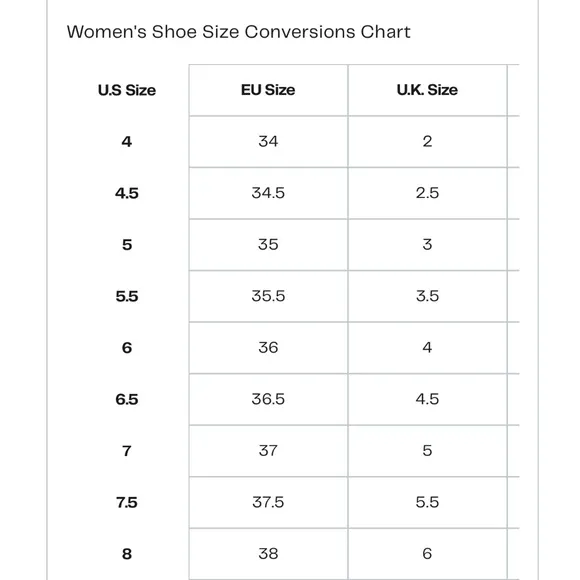Select the EU 34.5 cell
The image size is (580, 580).
tap(268, 193)
